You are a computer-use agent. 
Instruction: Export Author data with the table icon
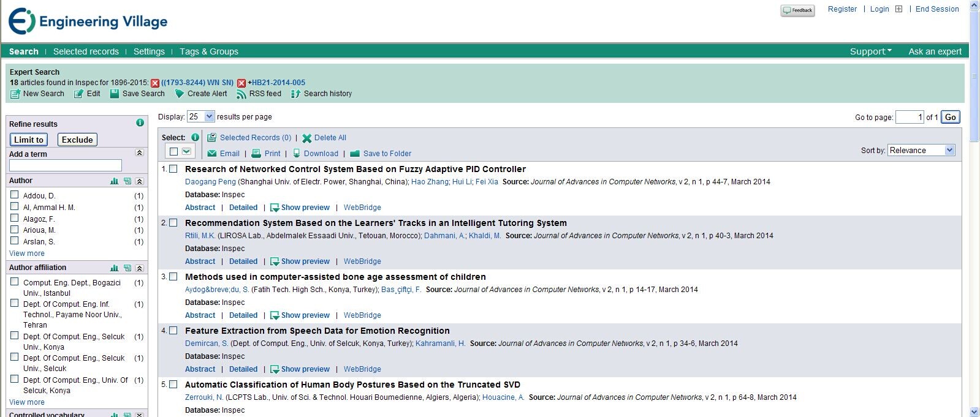coord(127,181)
